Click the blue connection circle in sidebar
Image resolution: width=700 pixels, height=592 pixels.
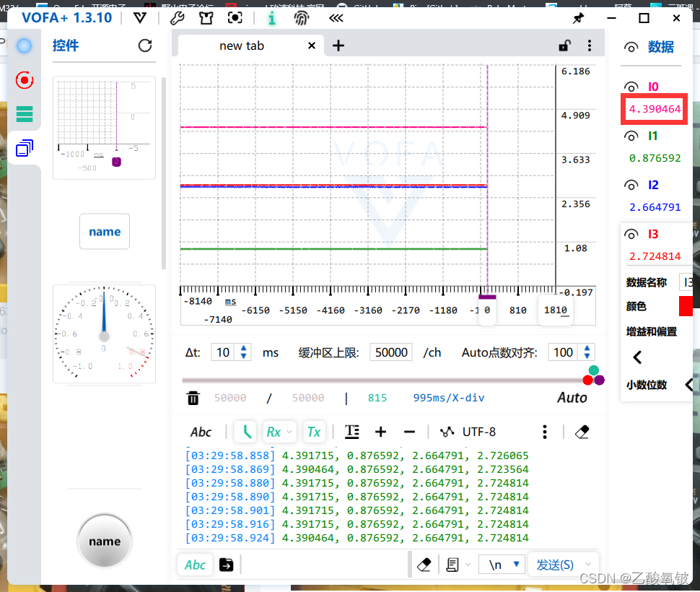pyautogui.click(x=24, y=45)
